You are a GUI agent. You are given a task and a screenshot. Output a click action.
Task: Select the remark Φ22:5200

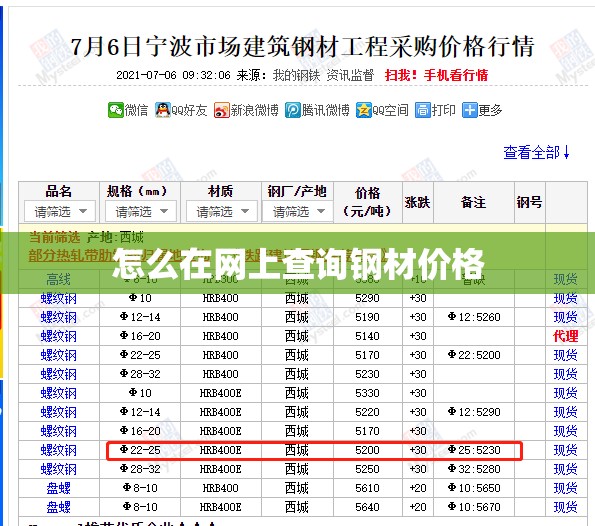point(474,355)
